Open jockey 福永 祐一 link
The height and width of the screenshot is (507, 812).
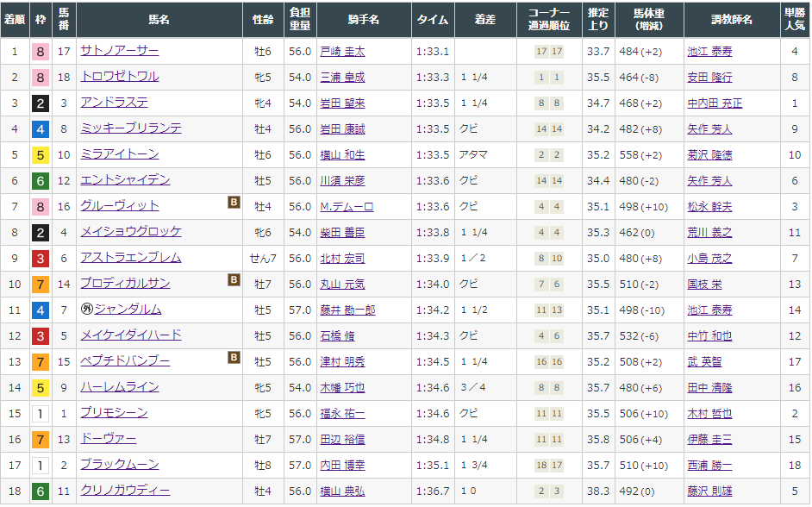coord(342,413)
